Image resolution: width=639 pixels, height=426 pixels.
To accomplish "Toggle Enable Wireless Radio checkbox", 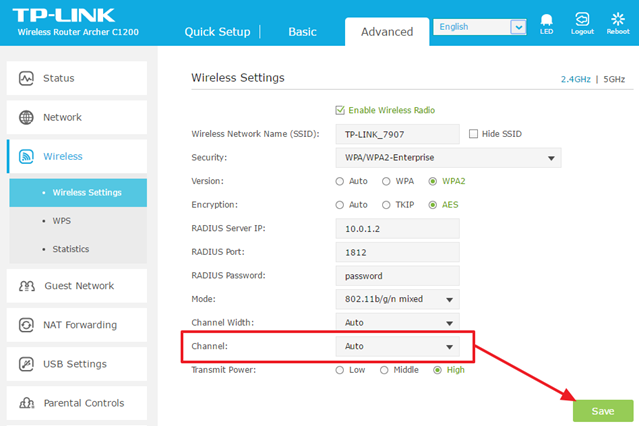I will point(340,110).
